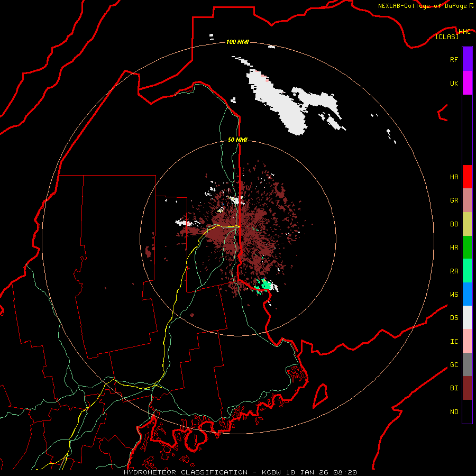
Task: Click the HHC product label
Action: 464,32
